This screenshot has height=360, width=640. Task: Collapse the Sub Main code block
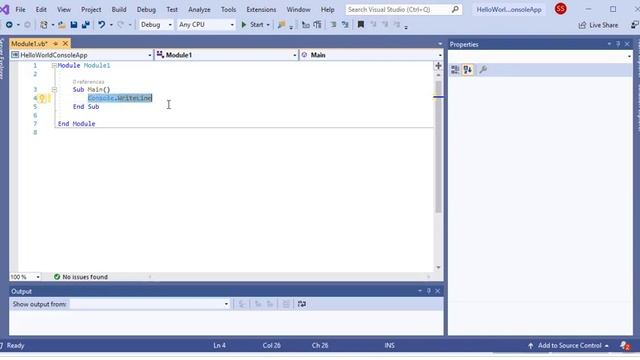point(54,89)
